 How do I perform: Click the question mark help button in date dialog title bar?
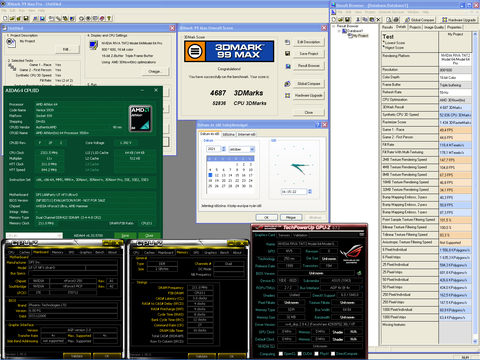pyautogui.click(x=318, y=125)
